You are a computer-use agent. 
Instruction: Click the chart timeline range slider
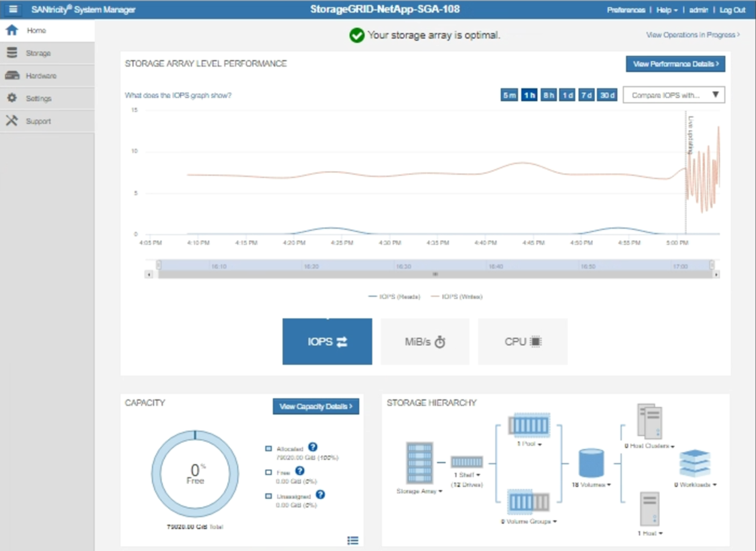pos(435,265)
